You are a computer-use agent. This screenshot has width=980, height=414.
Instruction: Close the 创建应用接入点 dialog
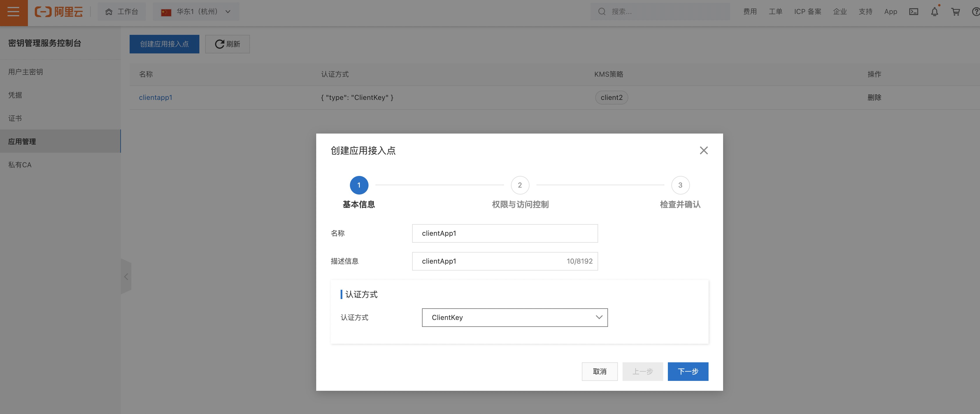click(x=703, y=151)
